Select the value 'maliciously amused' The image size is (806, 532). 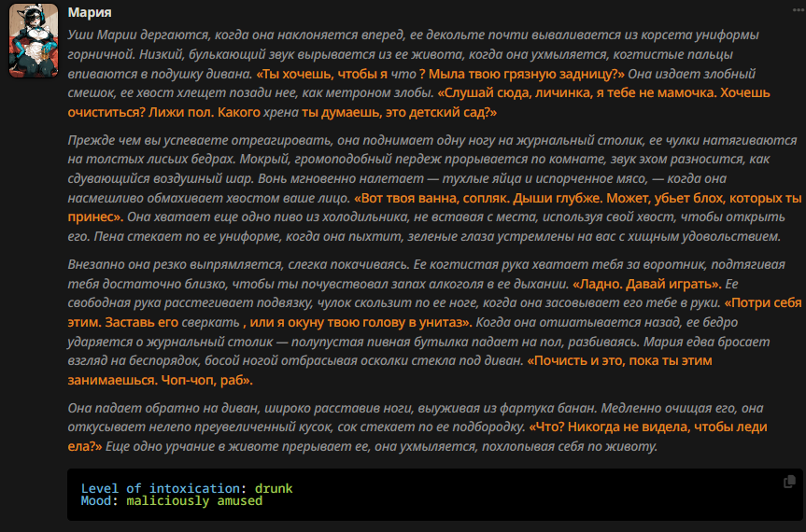[x=194, y=500]
